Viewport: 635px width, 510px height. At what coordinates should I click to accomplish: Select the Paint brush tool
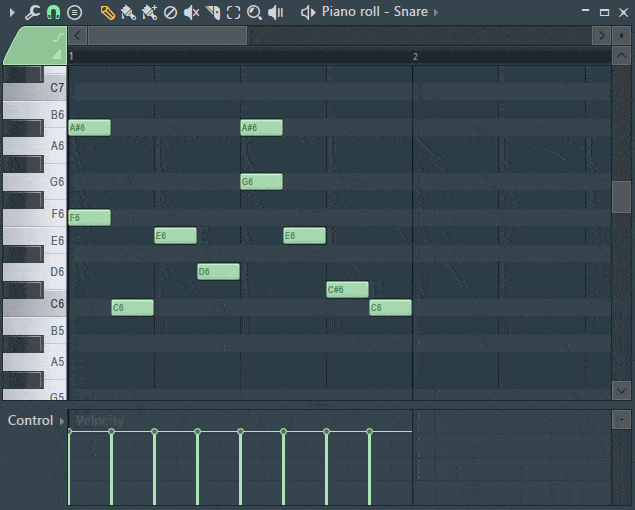(128, 12)
